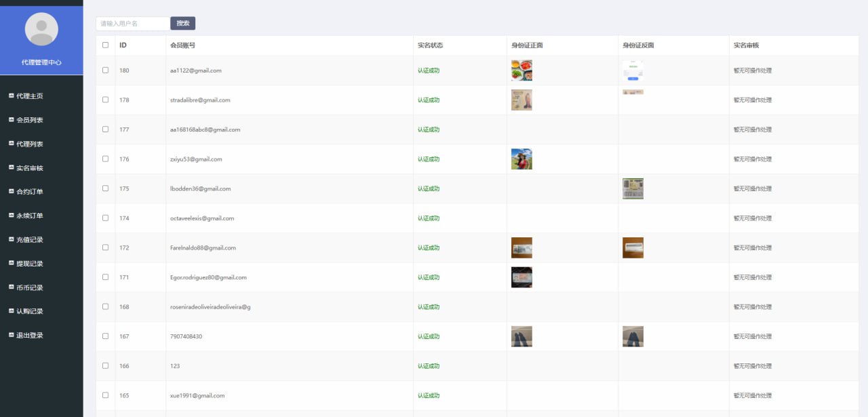Toggle the select-all checkbox in table header
Image resolution: width=868 pixels, height=417 pixels.
point(105,45)
